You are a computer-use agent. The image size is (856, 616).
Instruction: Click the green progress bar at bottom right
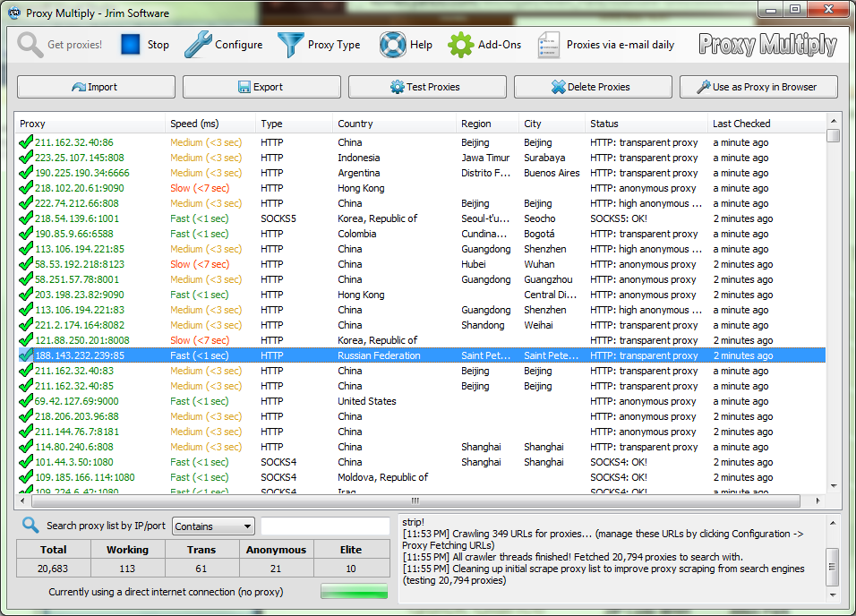pyautogui.click(x=355, y=591)
